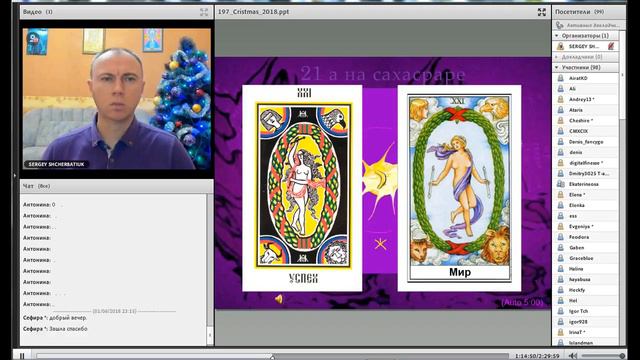
Task: Click the avatar icon next to Ali
Action: (x=560, y=89)
